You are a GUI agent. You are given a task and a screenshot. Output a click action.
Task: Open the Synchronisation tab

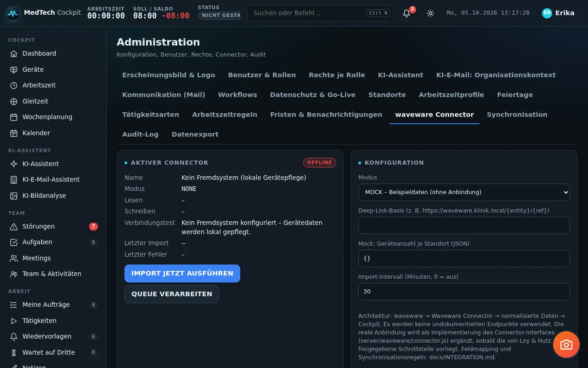coord(517,115)
